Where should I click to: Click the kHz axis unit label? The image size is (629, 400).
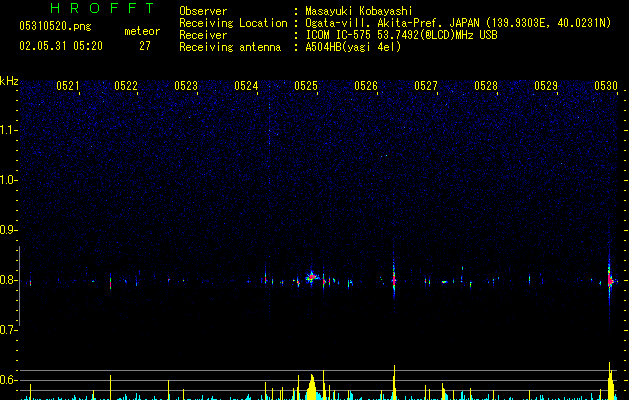point(9,81)
